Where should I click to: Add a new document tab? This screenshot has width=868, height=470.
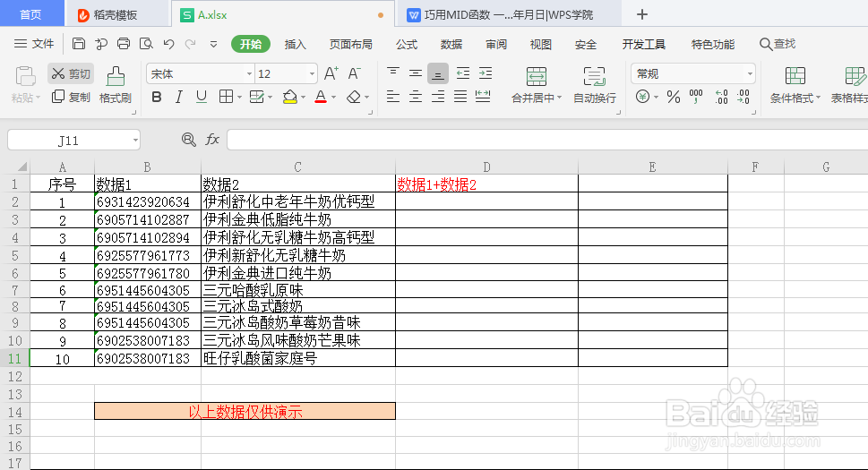(642, 14)
